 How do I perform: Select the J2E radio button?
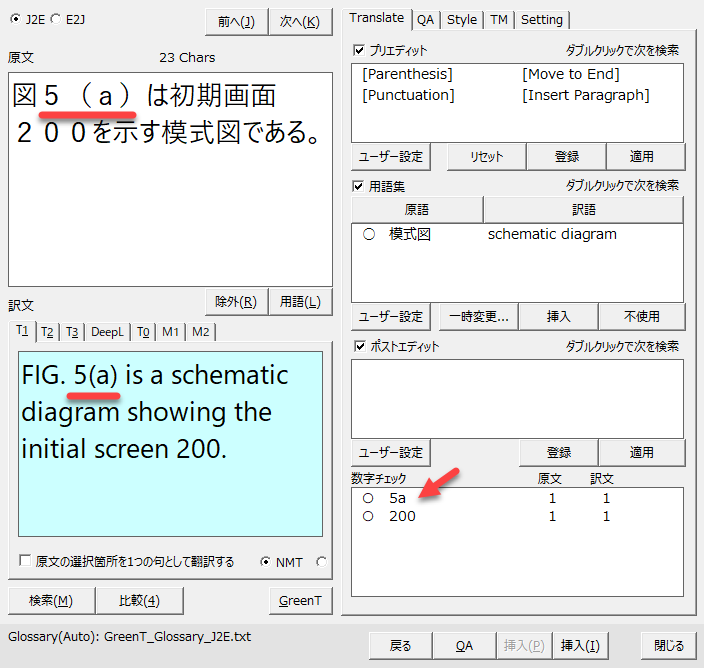[14, 18]
